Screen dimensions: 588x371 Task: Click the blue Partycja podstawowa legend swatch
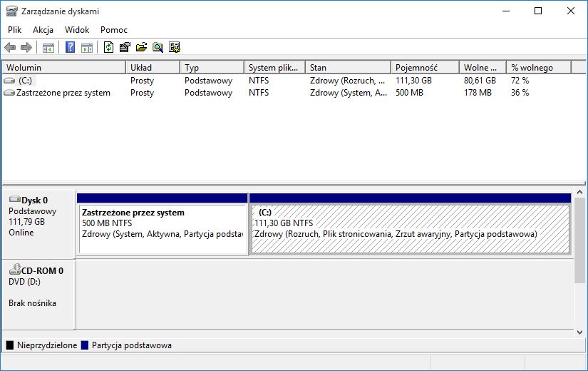click(85, 345)
